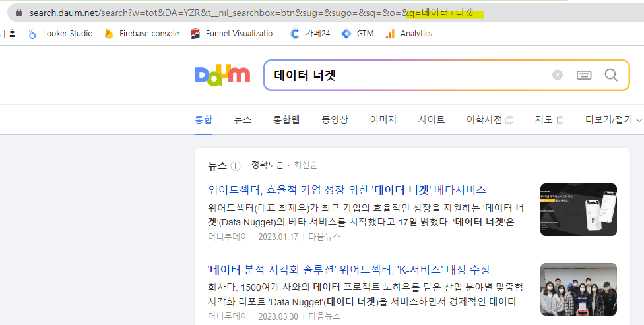This screenshot has width=644, height=325.
Task: Click the 머니투데이 source dated 2023.01.17
Action: [x=228, y=237]
